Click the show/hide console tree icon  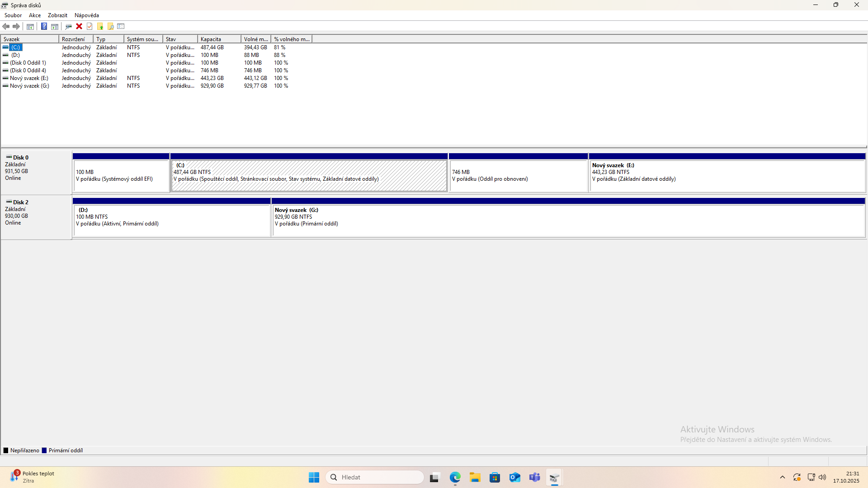click(x=30, y=26)
